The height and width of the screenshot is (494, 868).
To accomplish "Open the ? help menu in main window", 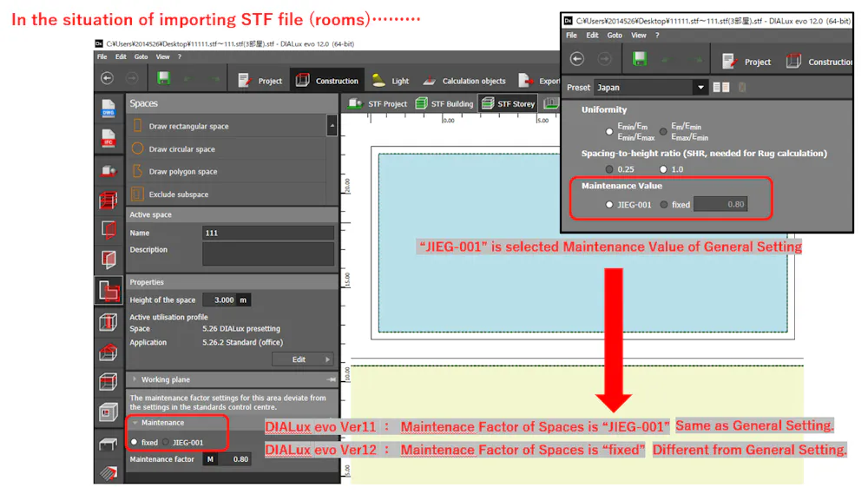I will [x=180, y=57].
